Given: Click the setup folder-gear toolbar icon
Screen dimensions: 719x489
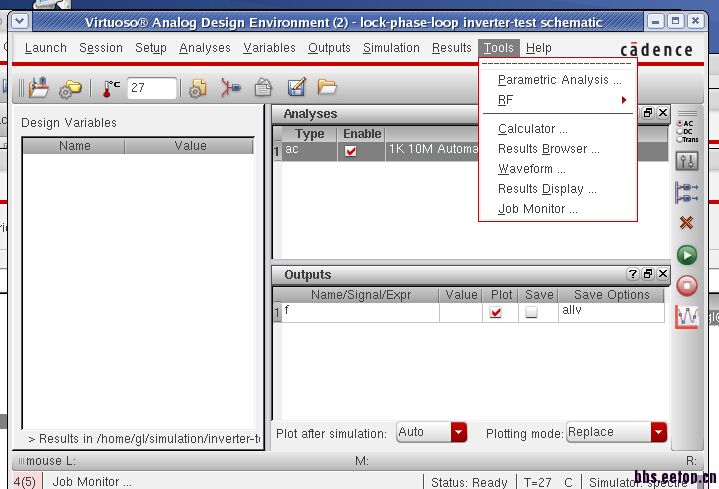Looking at the screenshot, I should pyautogui.click(x=70, y=88).
